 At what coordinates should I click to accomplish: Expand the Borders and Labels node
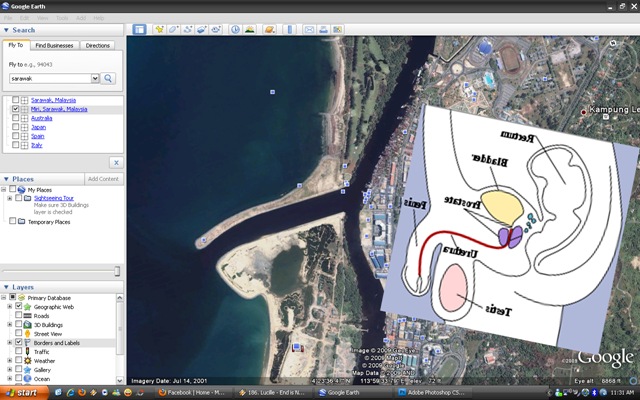pos(10,342)
